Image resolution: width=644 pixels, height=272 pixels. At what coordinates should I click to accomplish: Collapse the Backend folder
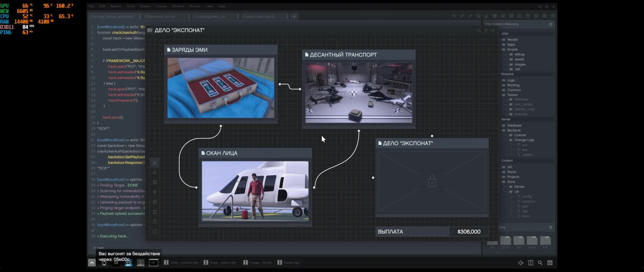pos(511,130)
